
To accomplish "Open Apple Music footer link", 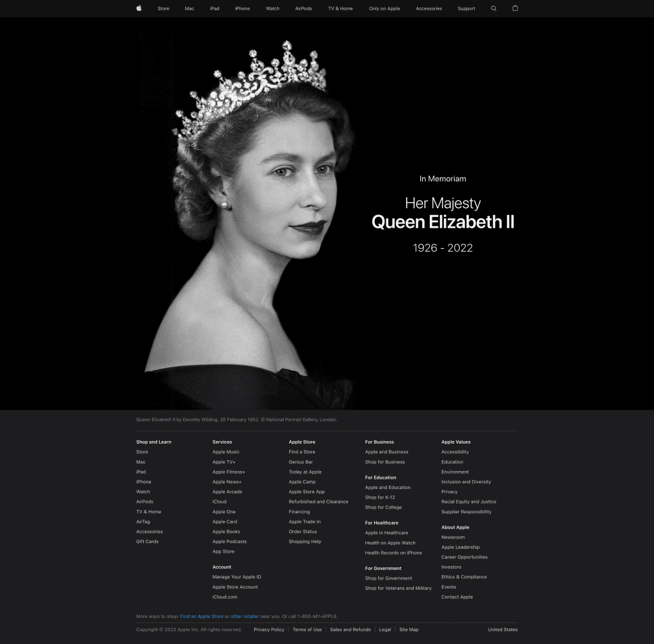I will click(226, 452).
